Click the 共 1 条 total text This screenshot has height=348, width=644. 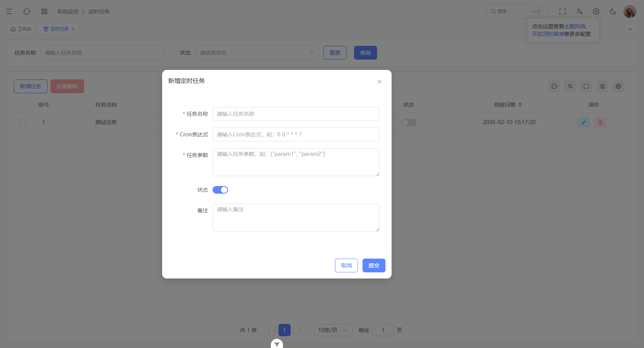click(249, 330)
